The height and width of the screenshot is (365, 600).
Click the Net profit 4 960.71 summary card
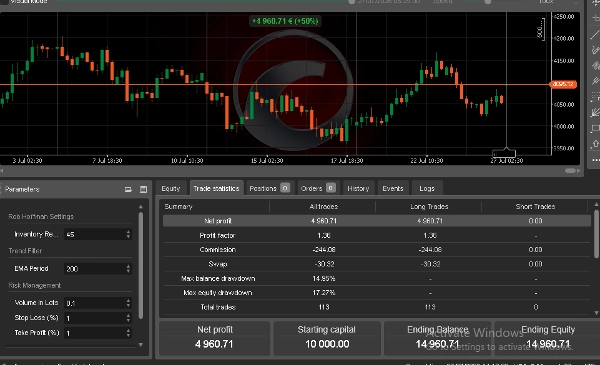click(214, 338)
